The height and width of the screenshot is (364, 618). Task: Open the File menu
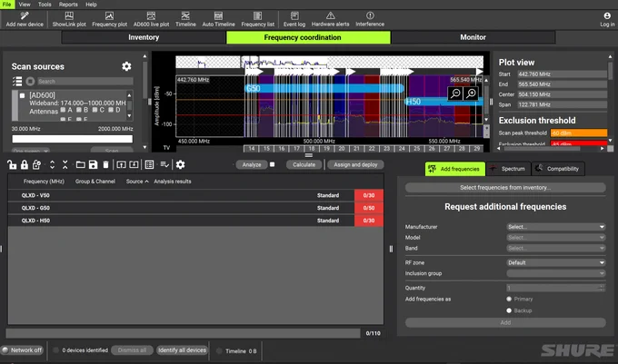click(x=7, y=5)
